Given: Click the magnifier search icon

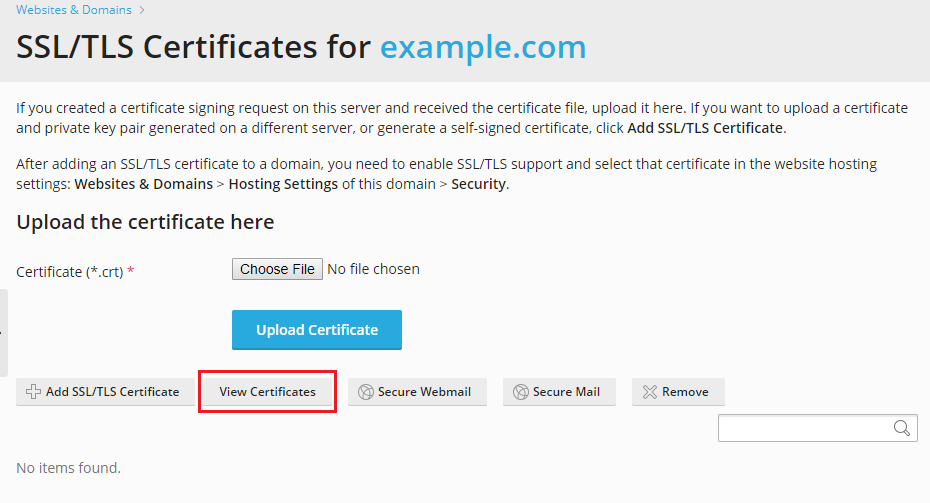Looking at the screenshot, I should click(x=902, y=428).
